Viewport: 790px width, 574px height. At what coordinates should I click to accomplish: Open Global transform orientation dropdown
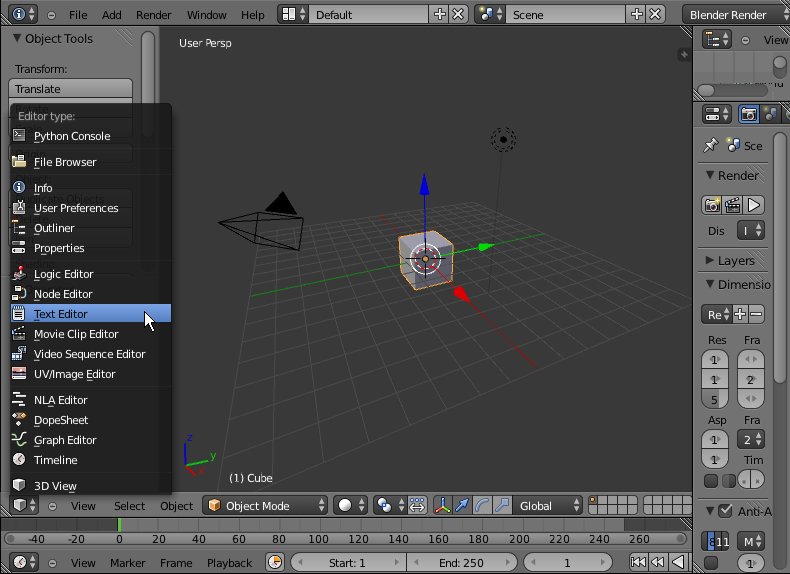[548, 505]
